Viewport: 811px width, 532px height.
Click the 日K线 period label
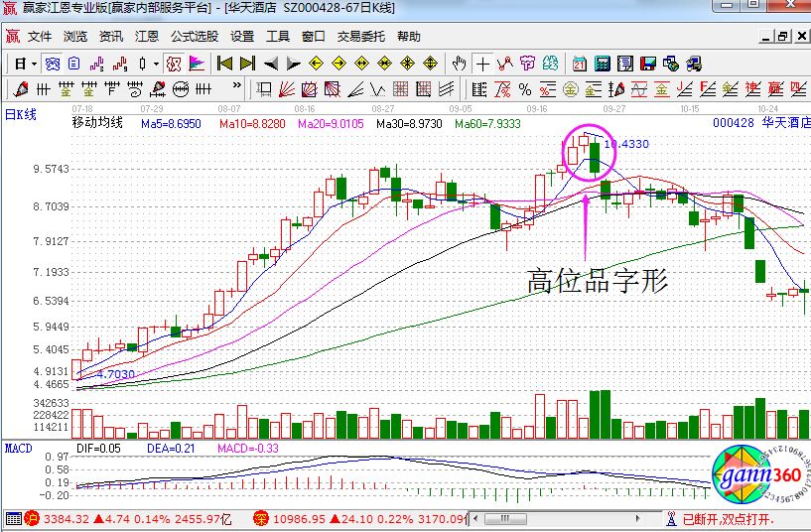pyautogui.click(x=19, y=115)
